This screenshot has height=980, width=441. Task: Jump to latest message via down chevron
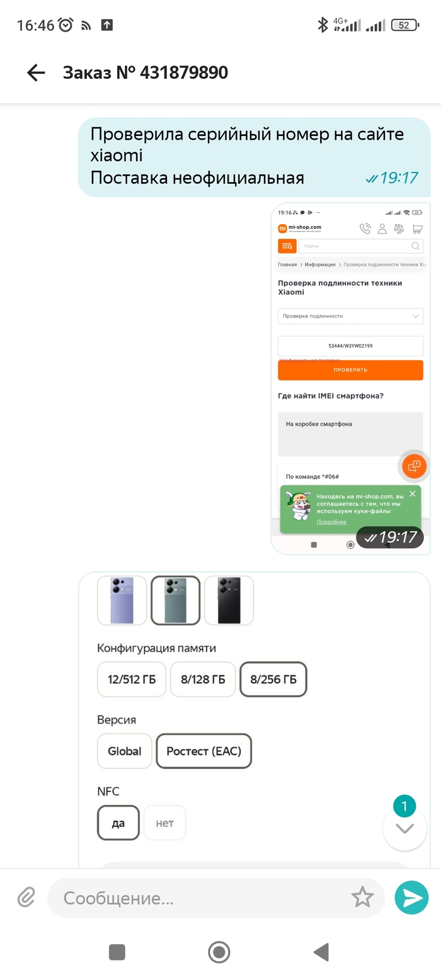pos(404,828)
